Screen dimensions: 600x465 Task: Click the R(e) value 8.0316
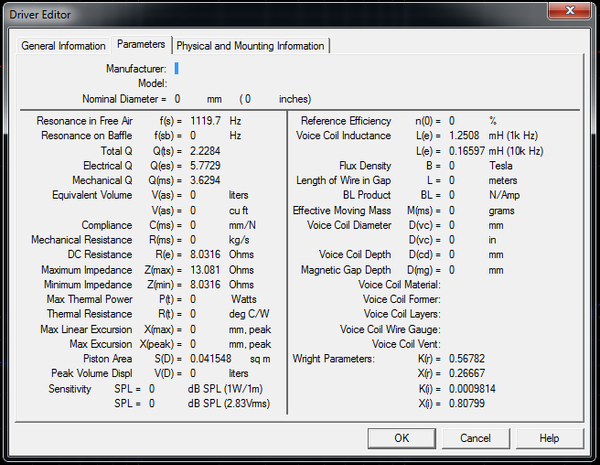coord(205,255)
